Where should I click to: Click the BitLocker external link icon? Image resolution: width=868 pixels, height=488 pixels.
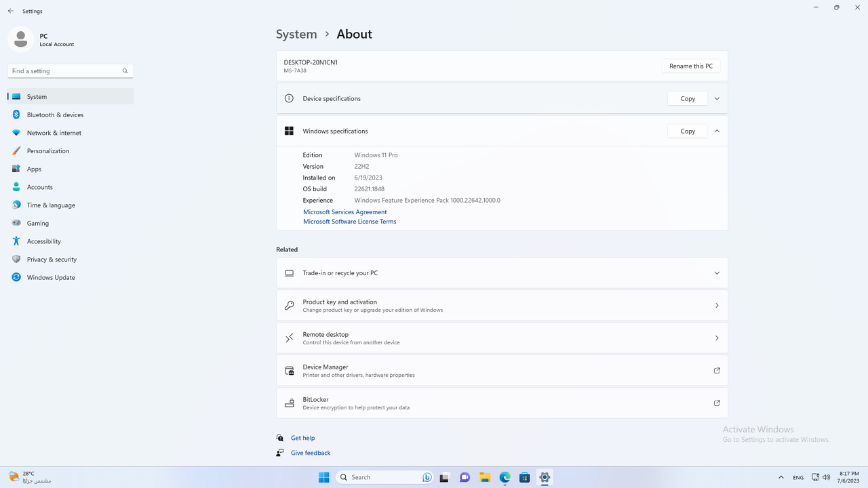[717, 403]
